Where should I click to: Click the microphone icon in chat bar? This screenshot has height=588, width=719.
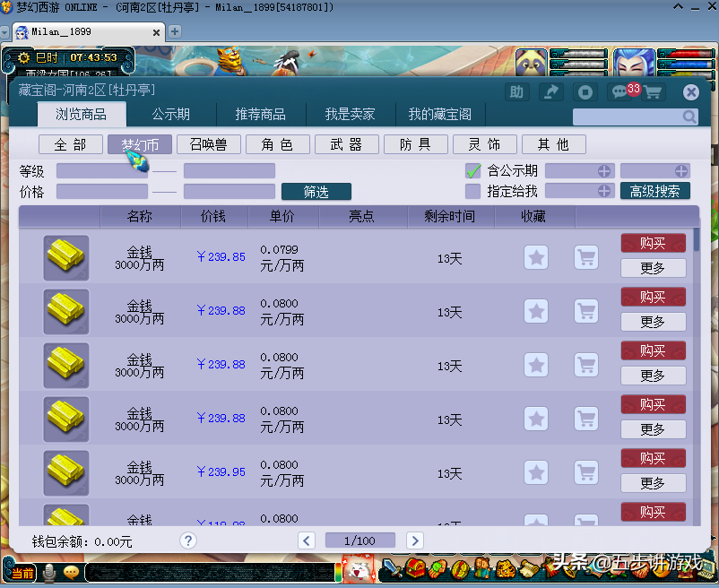point(48,573)
